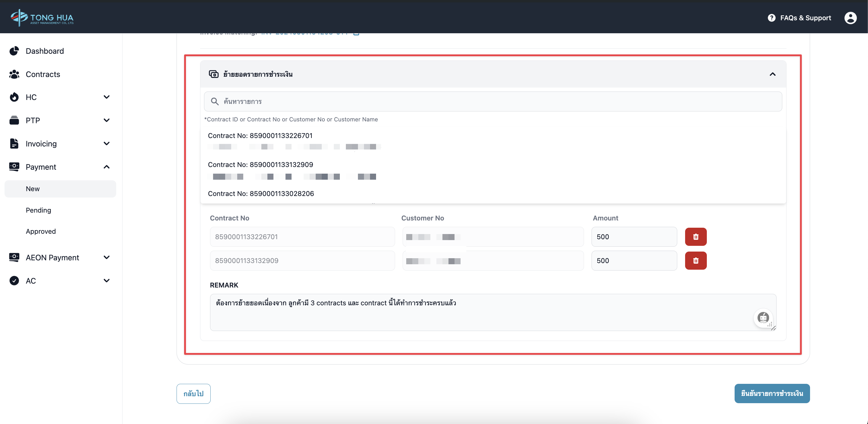Open the Approved payment submenu item
The image size is (868, 424).
point(41,231)
